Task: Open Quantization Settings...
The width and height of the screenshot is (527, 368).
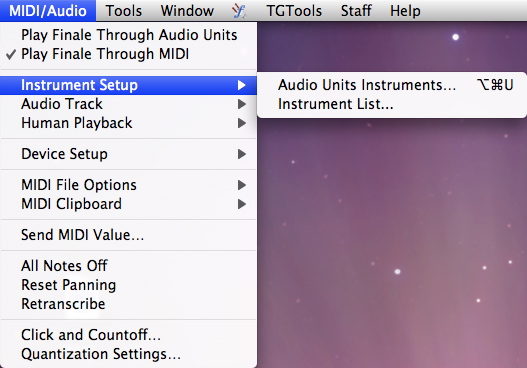Action: (x=128, y=354)
